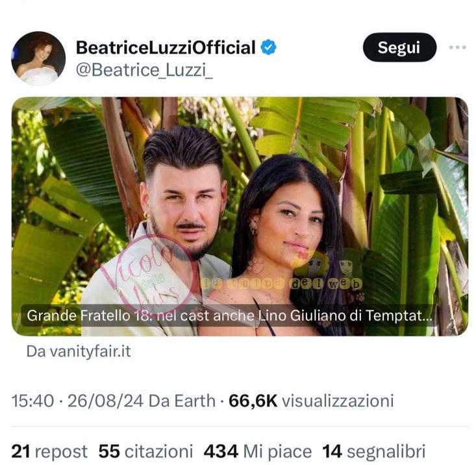Click the blue verified badge icon
This screenshot has height=465, width=476.
pyautogui.click(x=269, y=47)
